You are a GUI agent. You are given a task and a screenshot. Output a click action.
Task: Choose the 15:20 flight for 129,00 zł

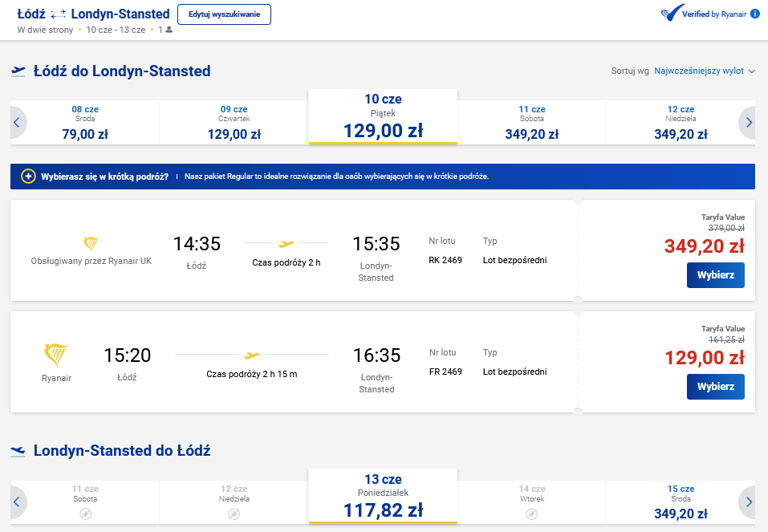tap(716, 387)
